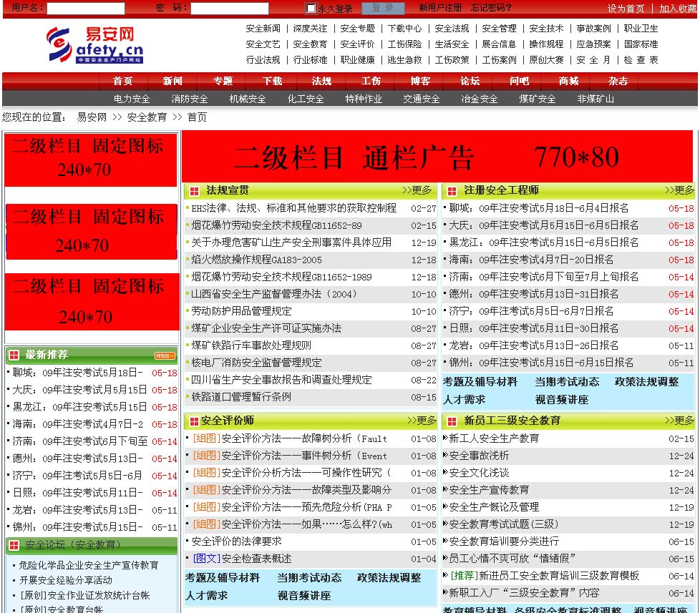Click the first 240*70 固定图标 banner

(x=91, y=160)
